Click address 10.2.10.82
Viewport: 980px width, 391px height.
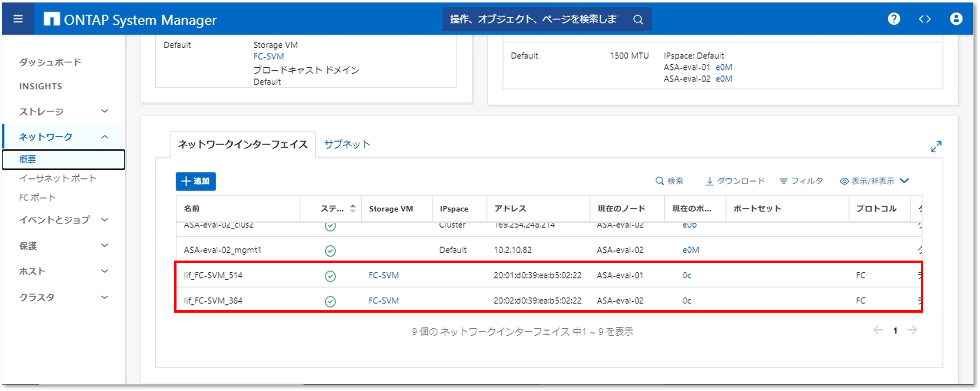click(x=512, y=250)
